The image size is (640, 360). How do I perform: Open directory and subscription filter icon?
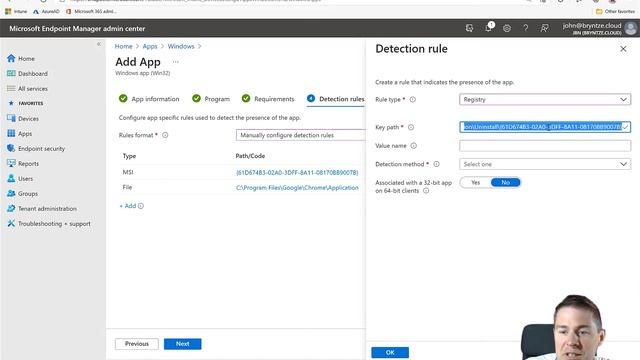pos(469,28)
